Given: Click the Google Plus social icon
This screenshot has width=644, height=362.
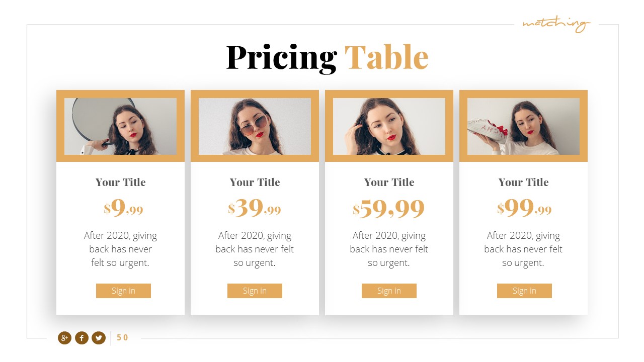Looking at the screenshot, I should pos(64,338).
